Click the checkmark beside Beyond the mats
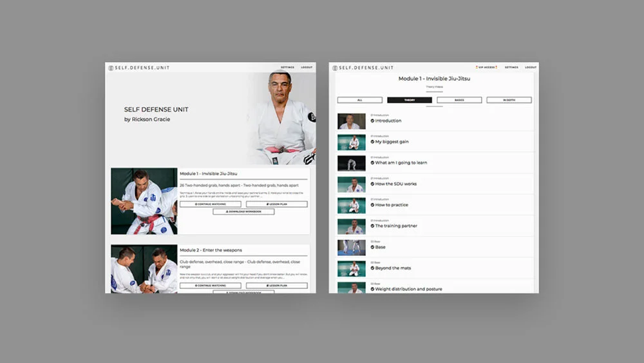 372,268
